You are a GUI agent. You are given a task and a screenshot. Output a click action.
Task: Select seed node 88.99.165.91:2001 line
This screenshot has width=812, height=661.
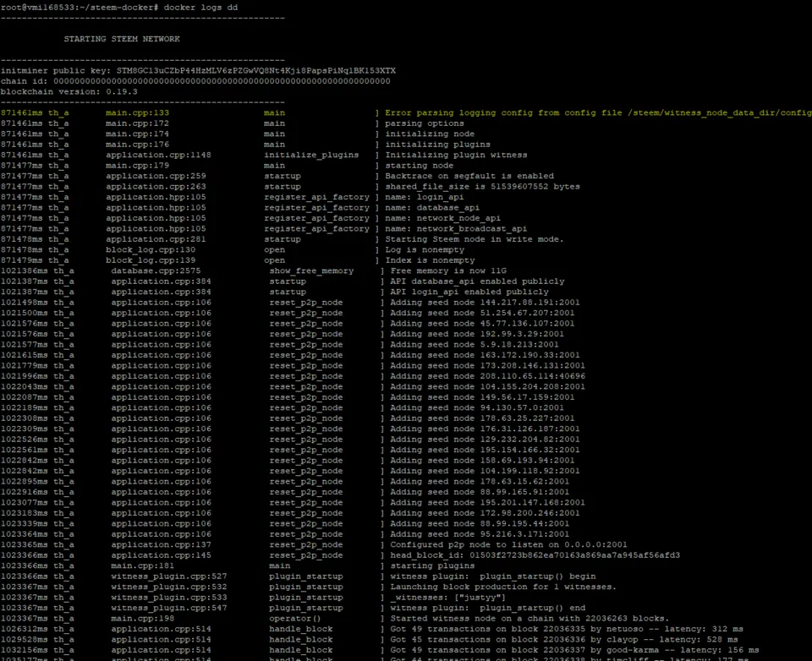(x=480, y=492)
